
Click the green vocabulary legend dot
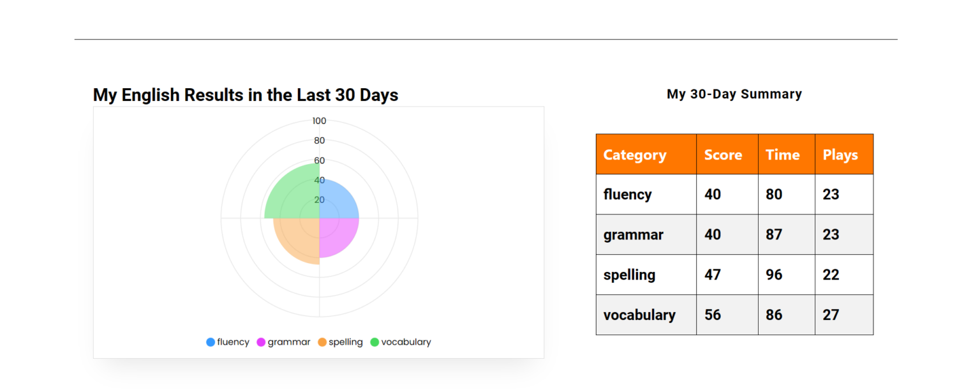point(375,342)
